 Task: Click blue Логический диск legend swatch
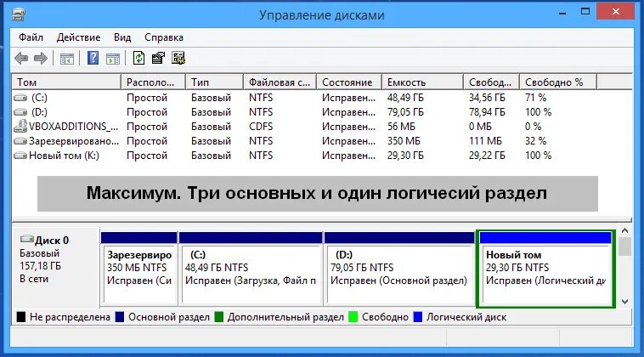418,317
